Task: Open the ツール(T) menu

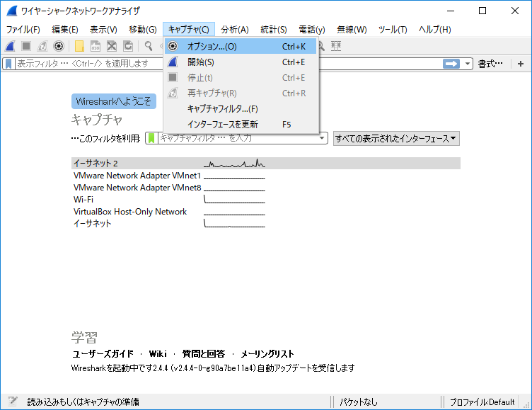Action: coord(393,30)
